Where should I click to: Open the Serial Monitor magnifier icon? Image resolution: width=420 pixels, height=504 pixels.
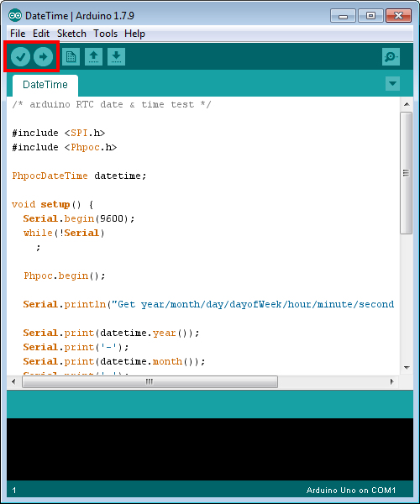391,57
